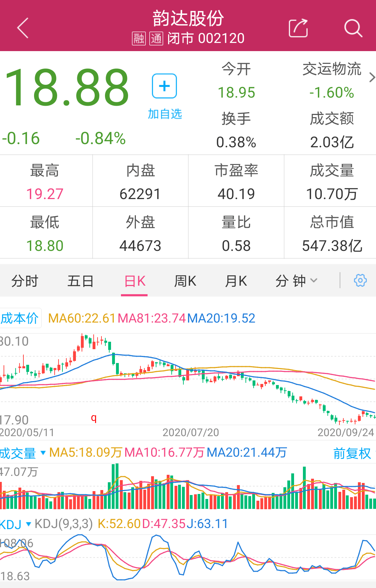Tap the 融 margin trading badge
Viewport: 376px width, 588px height.
point(139,38)
